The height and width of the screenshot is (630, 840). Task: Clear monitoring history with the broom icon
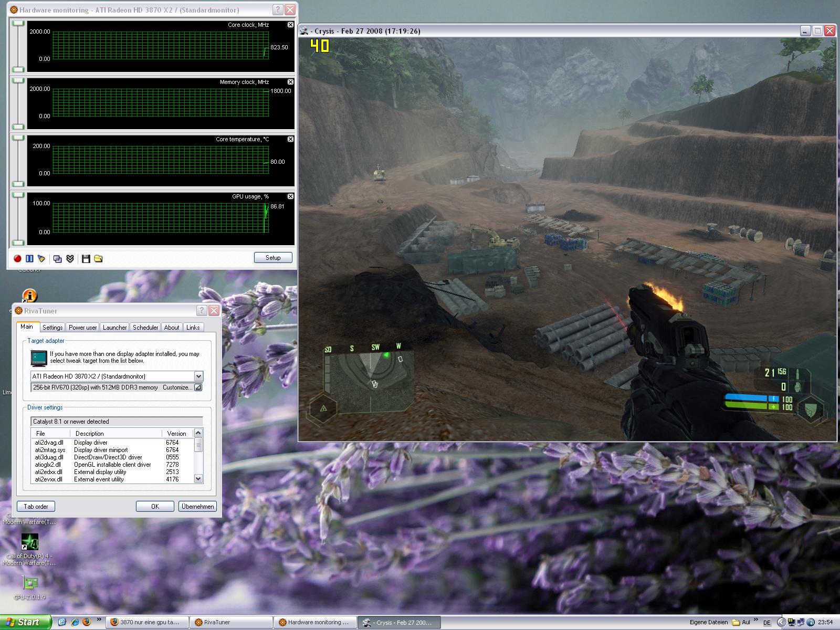(x=41, y=258)
